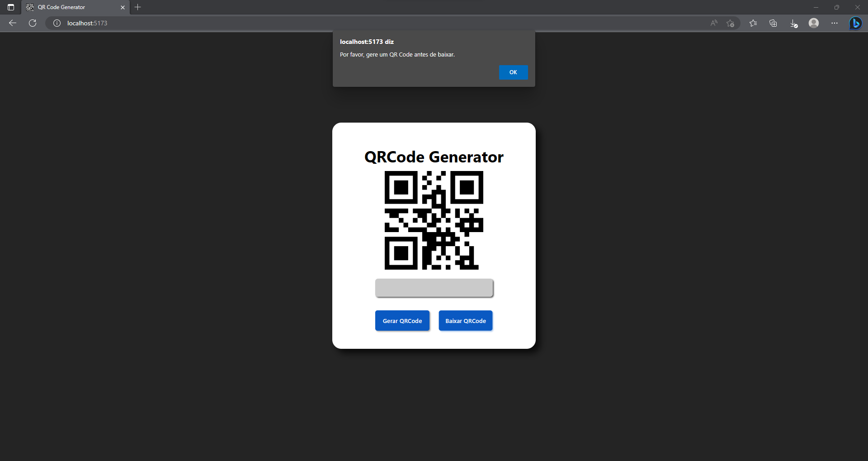This screenshot has width=868, height=461.
Task: Open the Bing Copilot sidebar icon
Action: 856,23
